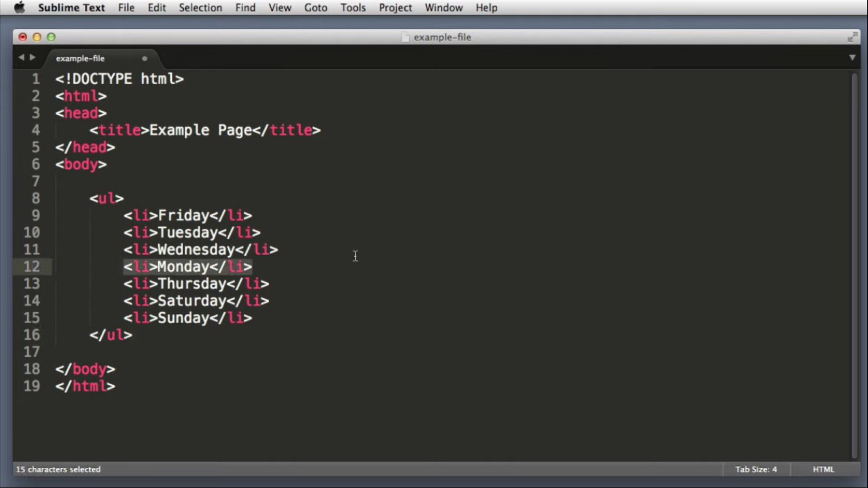
Task: Open the Project menu
Action: click(395, 7)
